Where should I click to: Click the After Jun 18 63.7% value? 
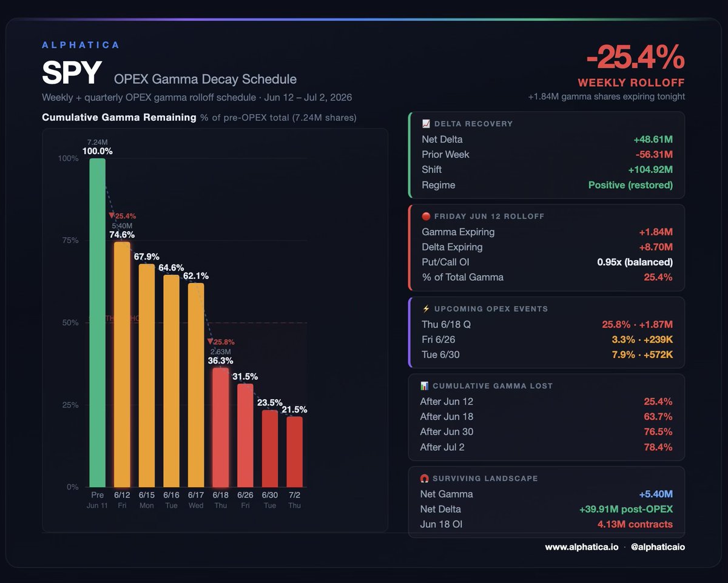659,416
